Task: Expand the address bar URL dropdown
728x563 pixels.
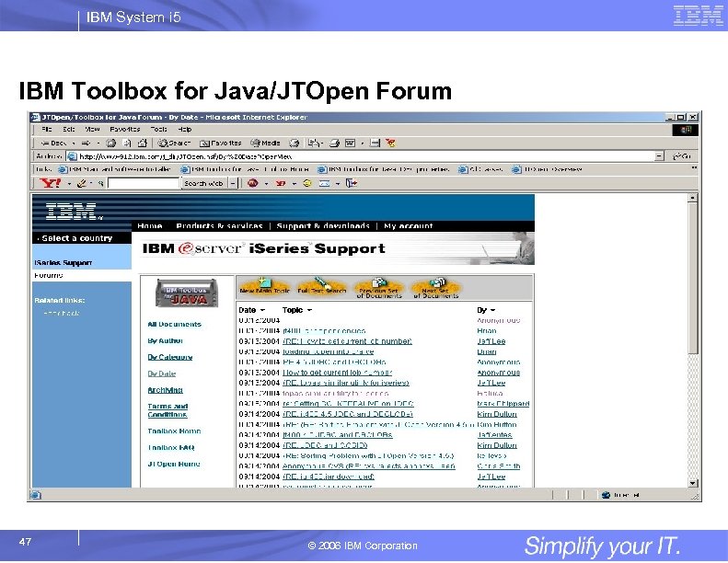Action: click(x=659, y=156)
